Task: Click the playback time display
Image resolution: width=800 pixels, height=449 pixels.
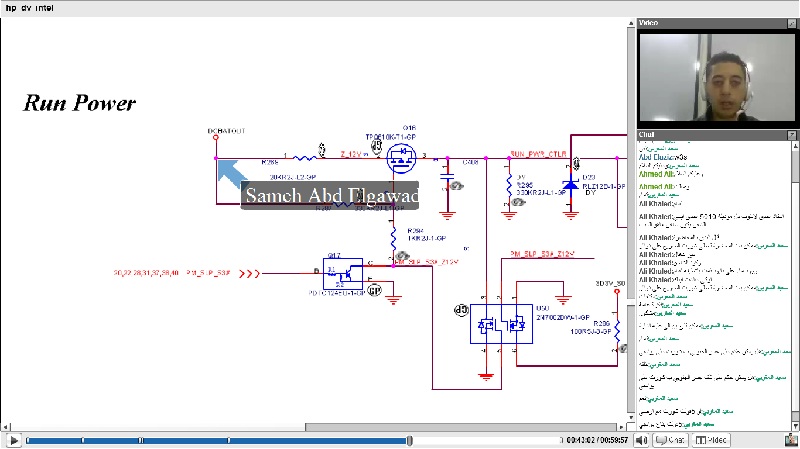Action: [x=597, y=440]
